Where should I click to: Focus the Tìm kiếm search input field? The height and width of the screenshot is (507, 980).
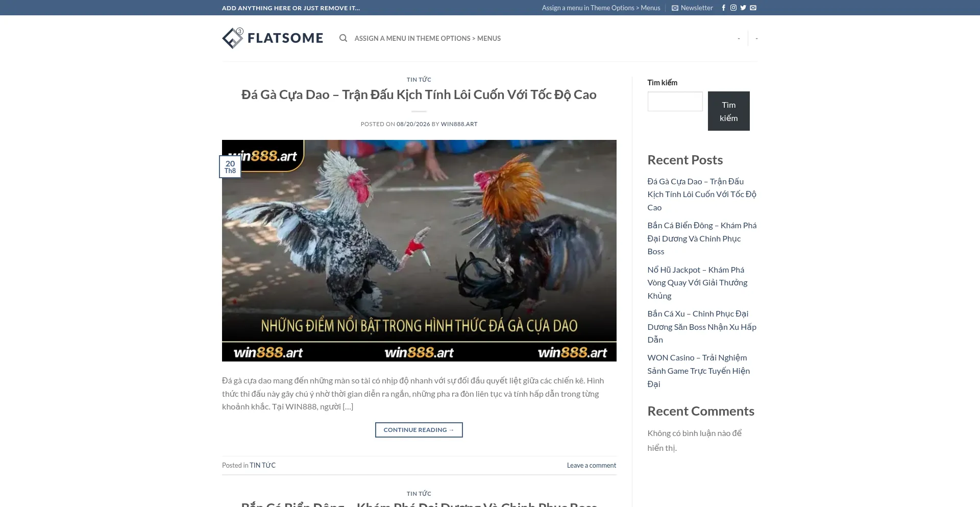click(675, 102)
